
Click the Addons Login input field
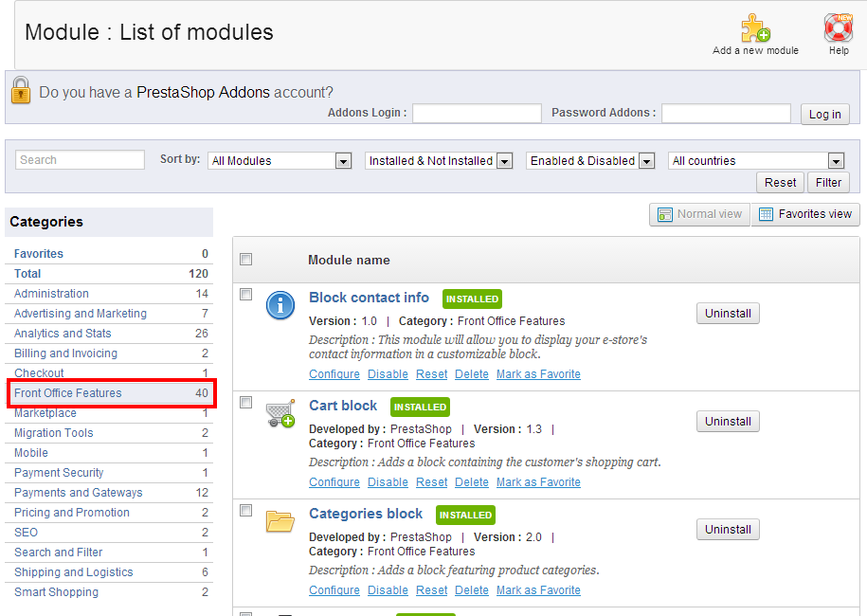click(477, 114)
